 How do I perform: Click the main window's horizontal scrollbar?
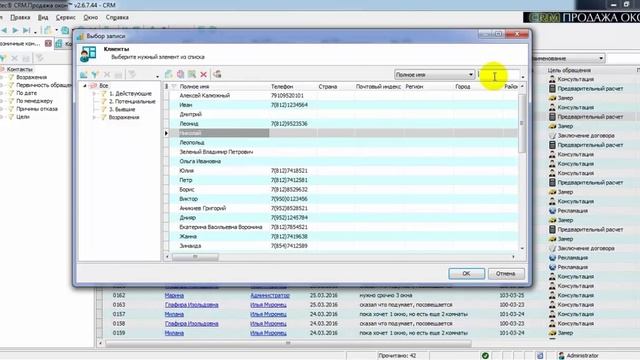(288, 343)
